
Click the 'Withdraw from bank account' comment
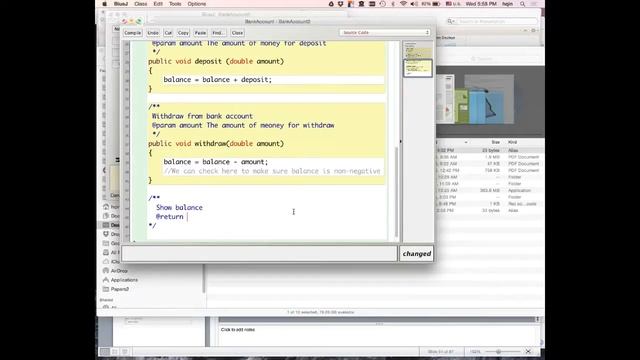(x=202, y=116)
